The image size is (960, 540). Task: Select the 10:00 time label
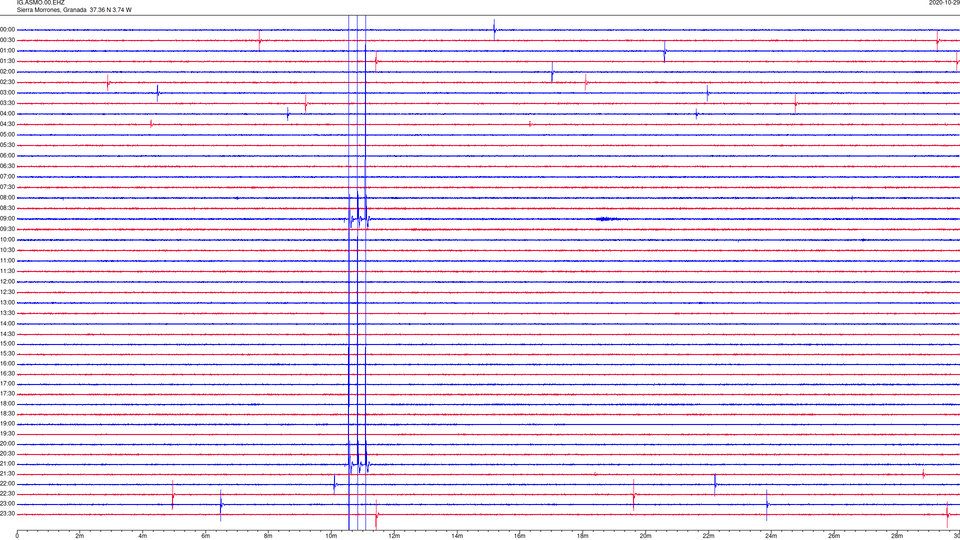(x=7, y=239)
